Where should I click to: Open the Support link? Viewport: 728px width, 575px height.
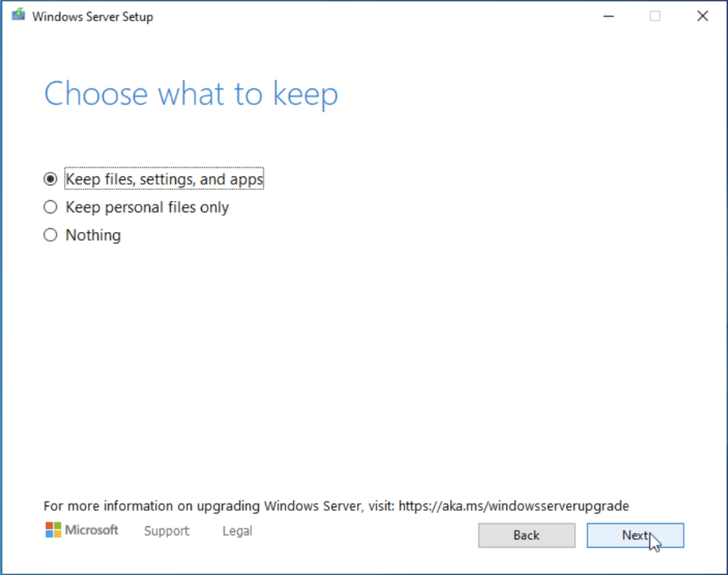click(167, 531)
